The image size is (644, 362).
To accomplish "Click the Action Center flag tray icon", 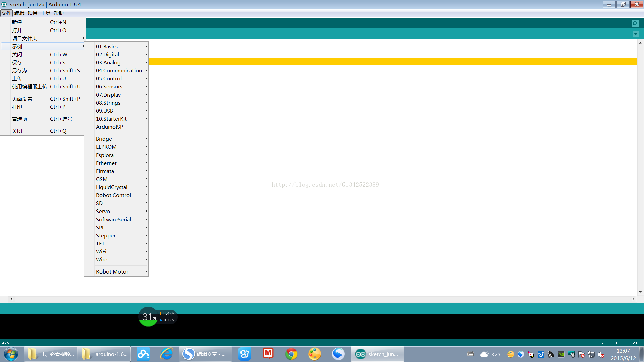I will pos(581,354).
